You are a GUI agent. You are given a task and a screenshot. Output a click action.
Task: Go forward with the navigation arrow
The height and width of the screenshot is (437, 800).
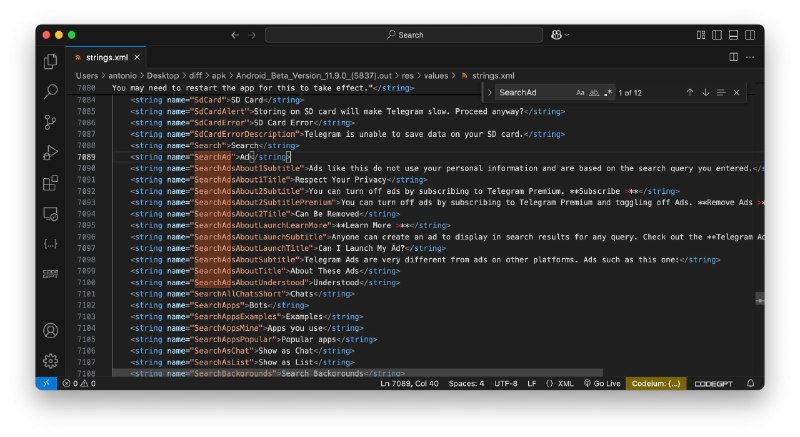252,35
